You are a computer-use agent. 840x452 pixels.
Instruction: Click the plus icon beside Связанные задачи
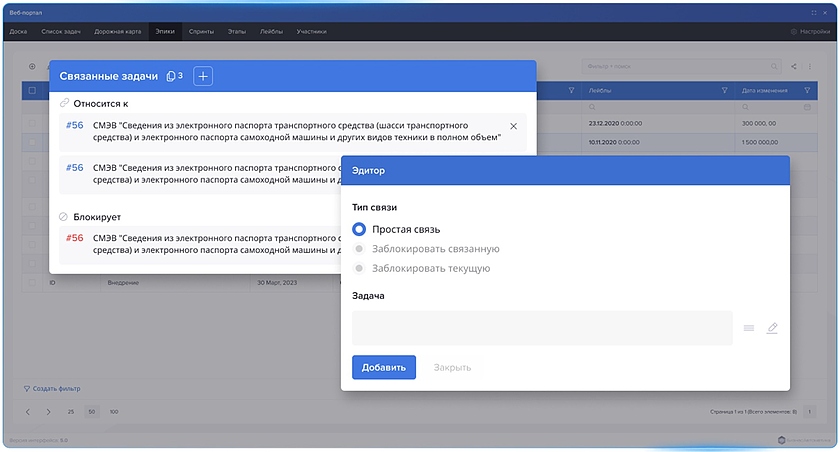202,76
